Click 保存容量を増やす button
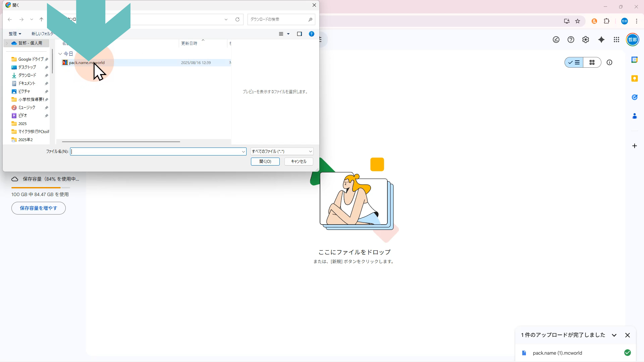 [x=39, y=208]
